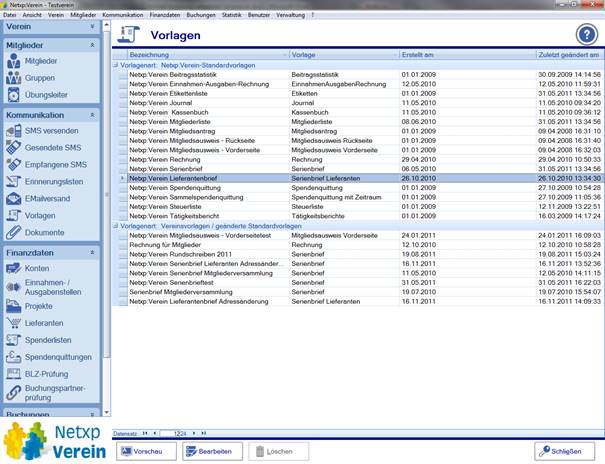605x464 pixels.
Task: Click row selector of Netxp:Verein Rechnung
Action: pyautogui.click(x=123, y=160)
